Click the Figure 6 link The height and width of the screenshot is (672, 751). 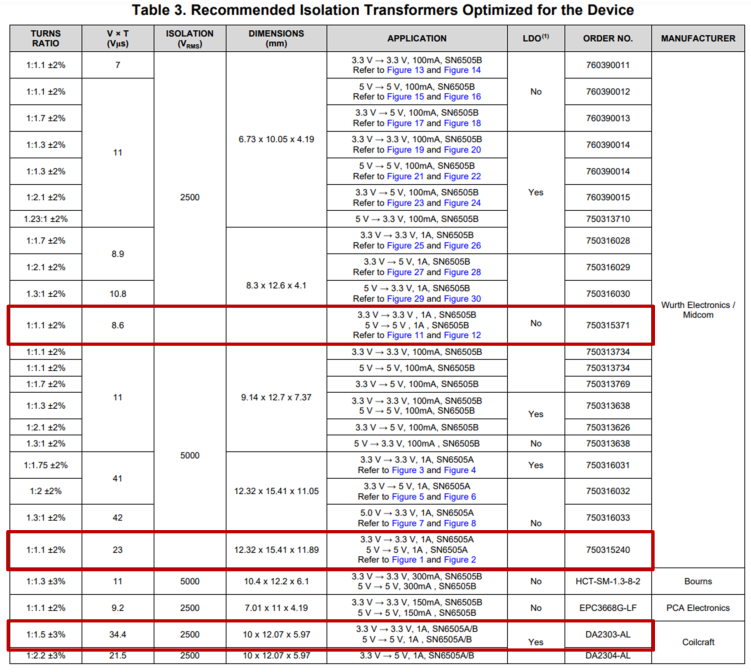pyautogui.click(x=460, y=497)
